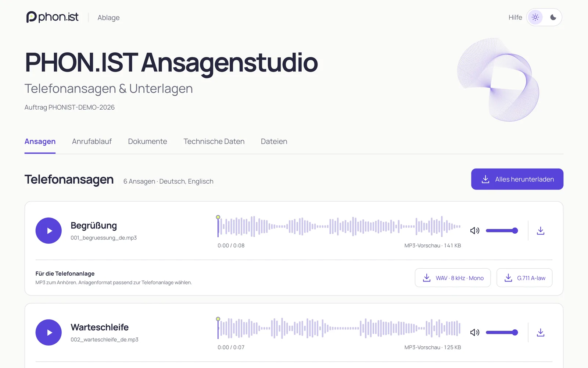The image size is (588, 368).
Task: Click the Begrüßung playhead marker
Action: (218, 217)
